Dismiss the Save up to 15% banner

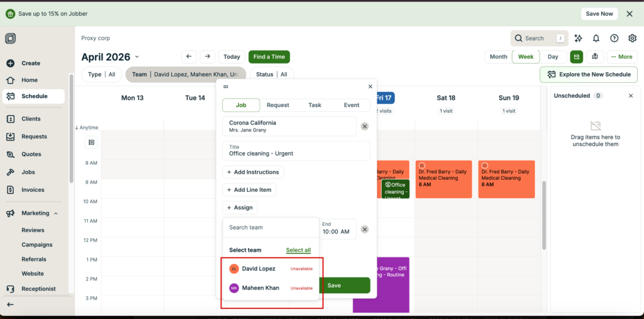629,14
